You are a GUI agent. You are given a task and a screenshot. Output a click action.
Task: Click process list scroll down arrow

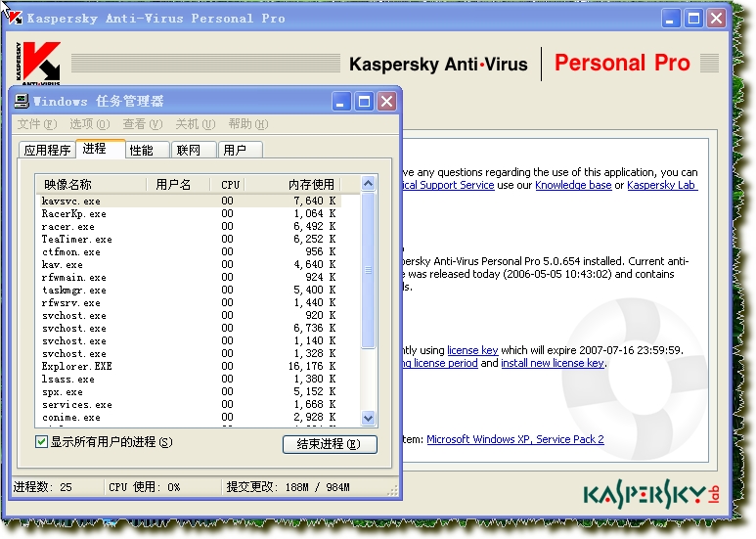click(368, 419)
